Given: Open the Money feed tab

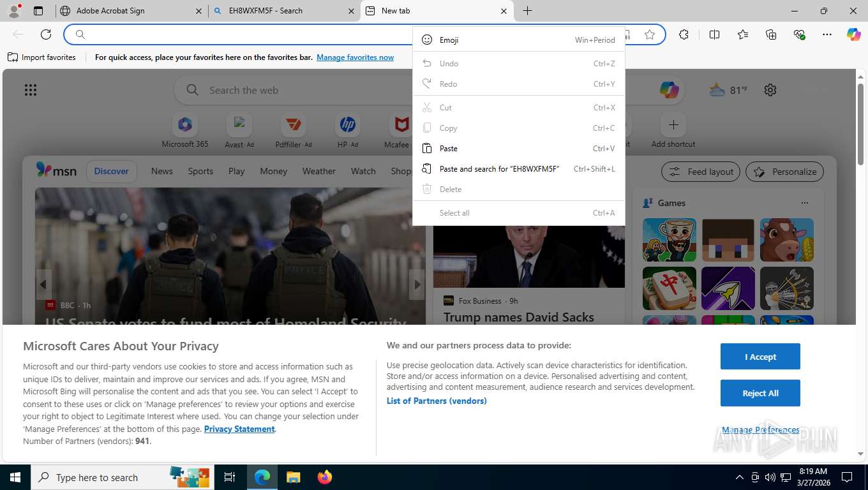Looking at the screenshot, I should 273,171.
